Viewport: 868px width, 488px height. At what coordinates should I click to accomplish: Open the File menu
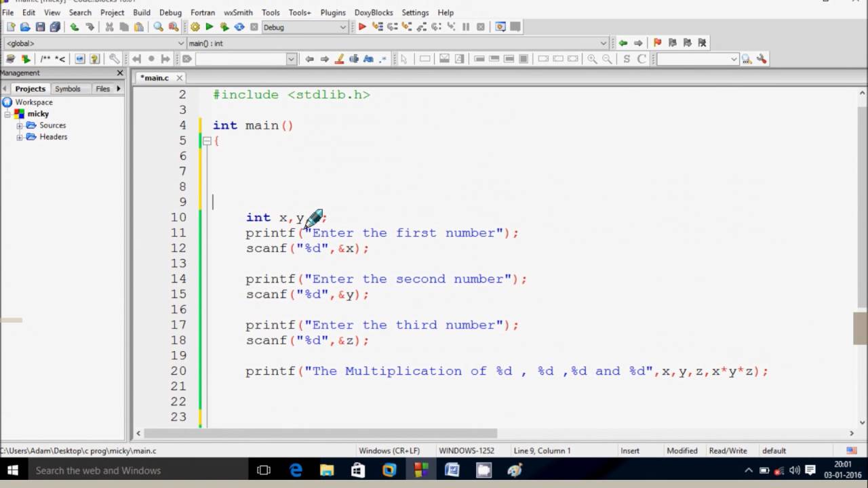(x=8, y=12)
